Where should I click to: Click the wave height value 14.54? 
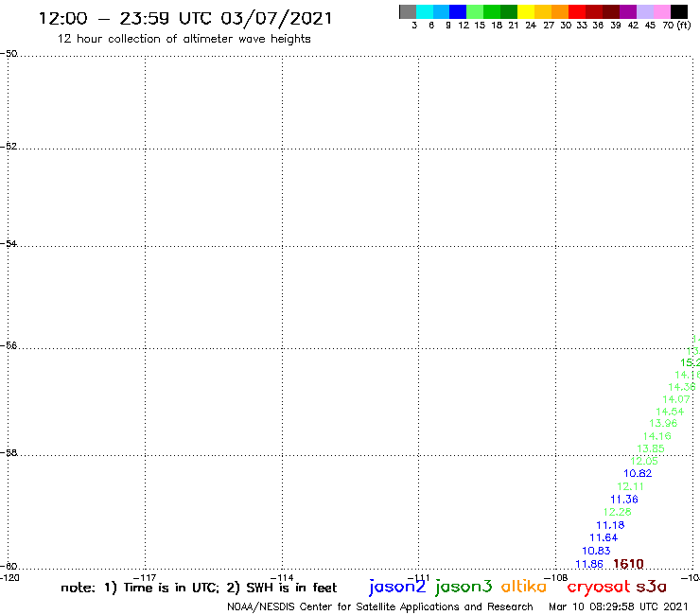click(x=670, y=412)
